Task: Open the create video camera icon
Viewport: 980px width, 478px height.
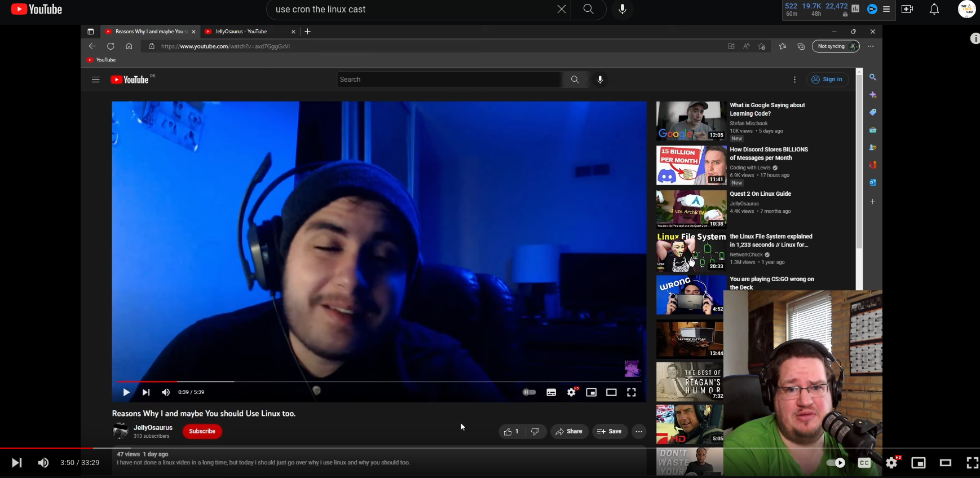Action: [x=907, y=9]
